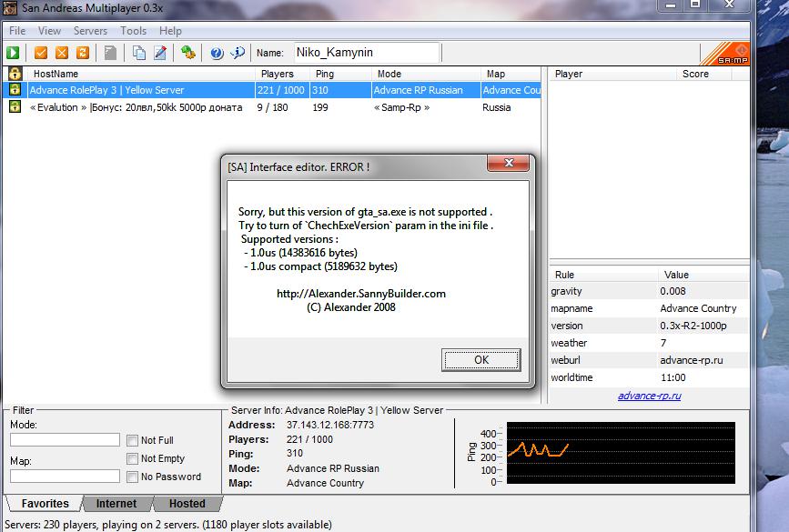Image resolution: width=789 pixels, height=532 pixels.
Task: Click the green Connect play icon
Action: click(13, 53)
